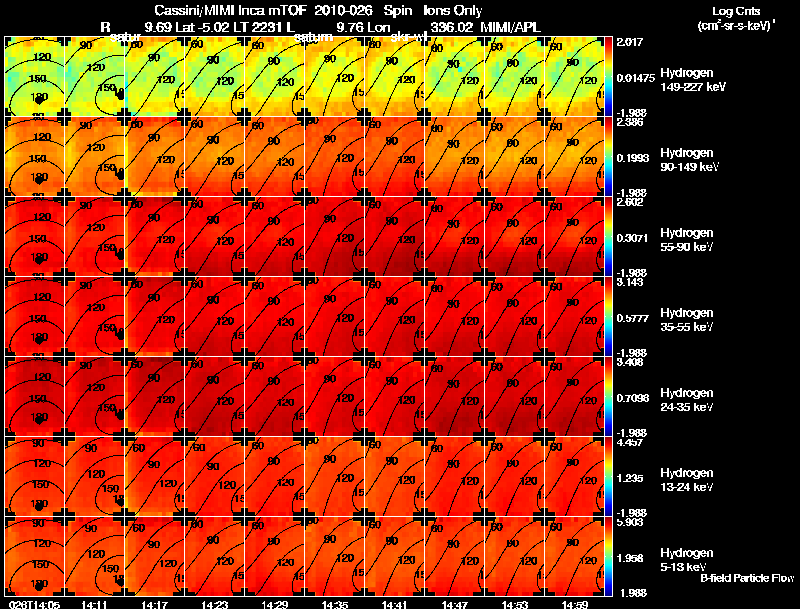The height and width of the screenshot is (609, 800).
Task: Click the '14:35' time label
Action: (335, 605)
